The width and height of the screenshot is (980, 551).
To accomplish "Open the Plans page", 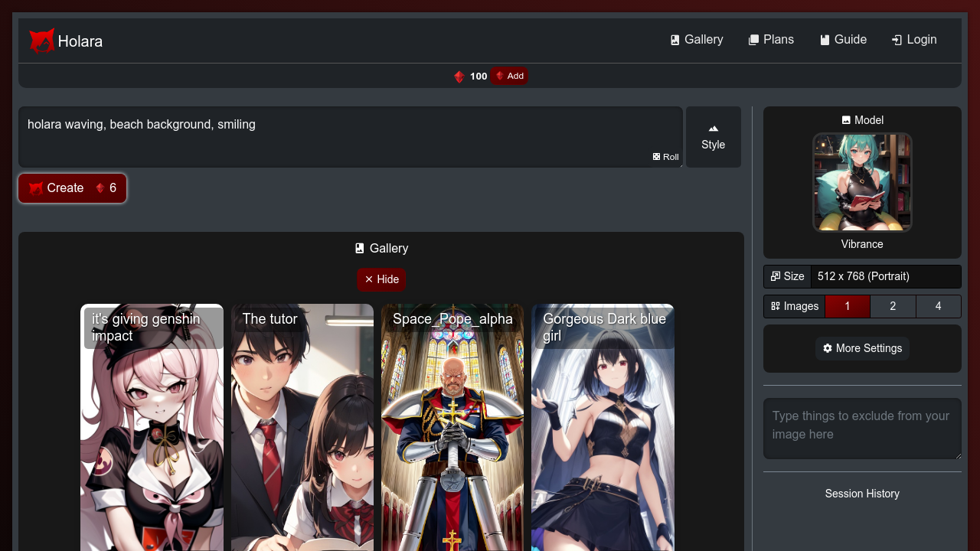I will click(772, 39).
